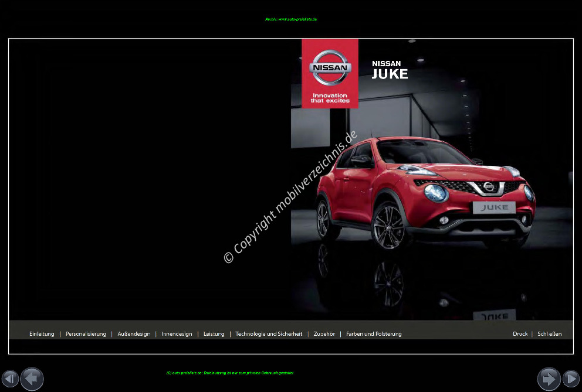Select the Innendesign menu item
Viewport: 582px width, 392px height.
pos(177,334)
